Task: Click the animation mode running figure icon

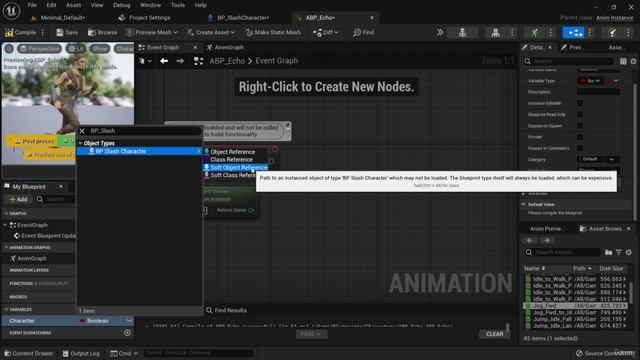Action: 534,32
